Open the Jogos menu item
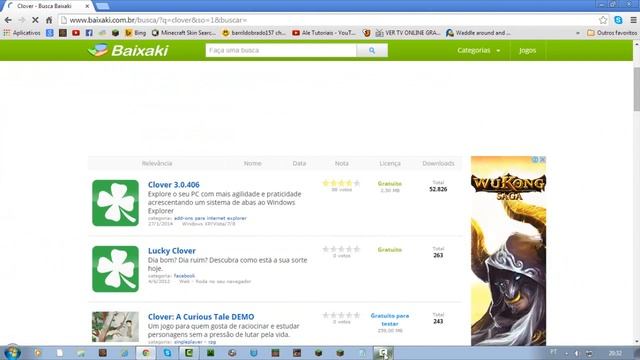Image resolution: width=640 pixels, height=360 pixels. (x=527, y=50)
